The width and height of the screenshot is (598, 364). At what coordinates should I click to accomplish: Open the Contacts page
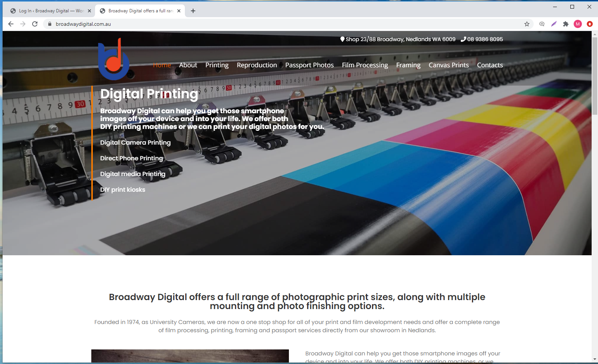point(490,65)
